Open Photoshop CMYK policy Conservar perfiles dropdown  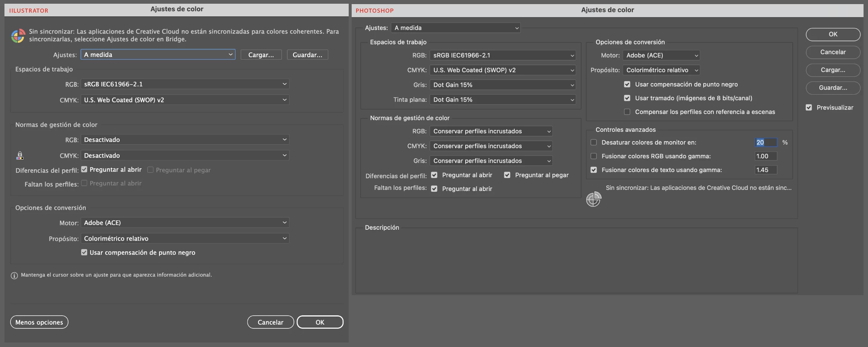tap(491, 146)
